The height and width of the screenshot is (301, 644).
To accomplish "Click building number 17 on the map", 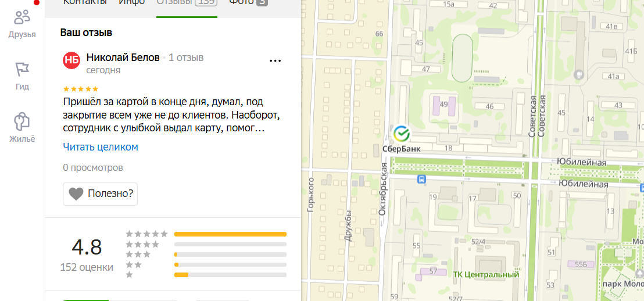I will pyautogui.click(x=473, y=199).
